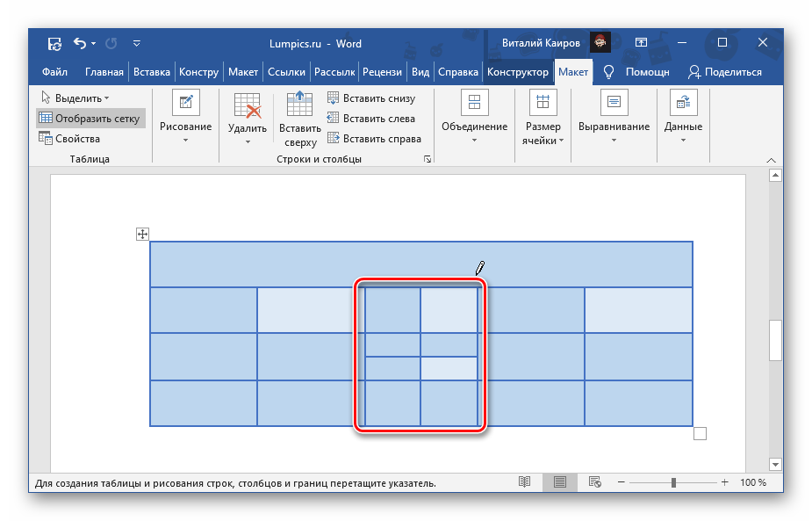Switch to Web Layout view icon
Screen dimensions: 812x521
click(x=595, y=482)
